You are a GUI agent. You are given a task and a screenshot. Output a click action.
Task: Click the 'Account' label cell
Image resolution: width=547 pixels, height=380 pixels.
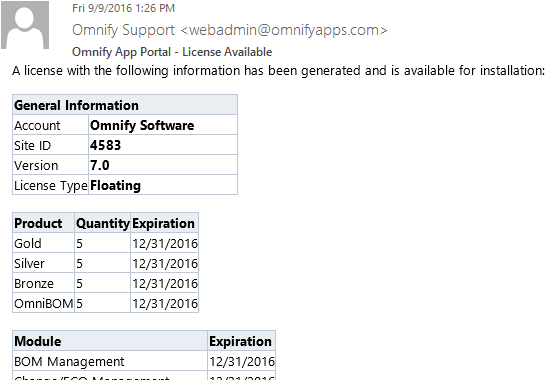click(x=51, y=125)
